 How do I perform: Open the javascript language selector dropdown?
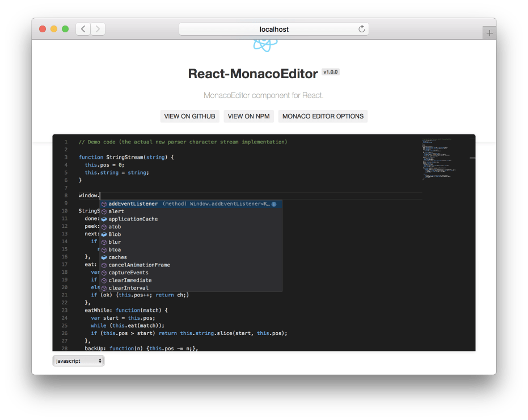coord(78,360)
